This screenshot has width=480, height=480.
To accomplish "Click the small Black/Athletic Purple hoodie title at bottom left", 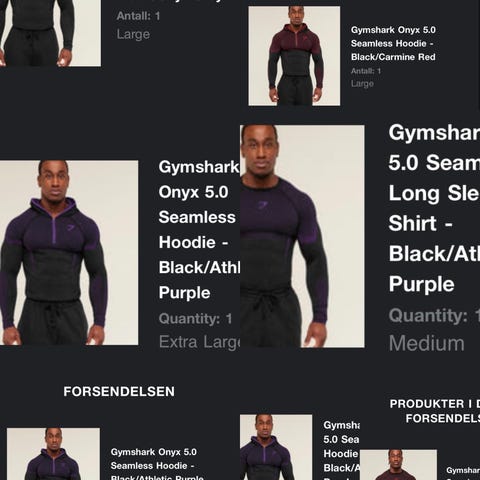I will [x=157, y=465].
